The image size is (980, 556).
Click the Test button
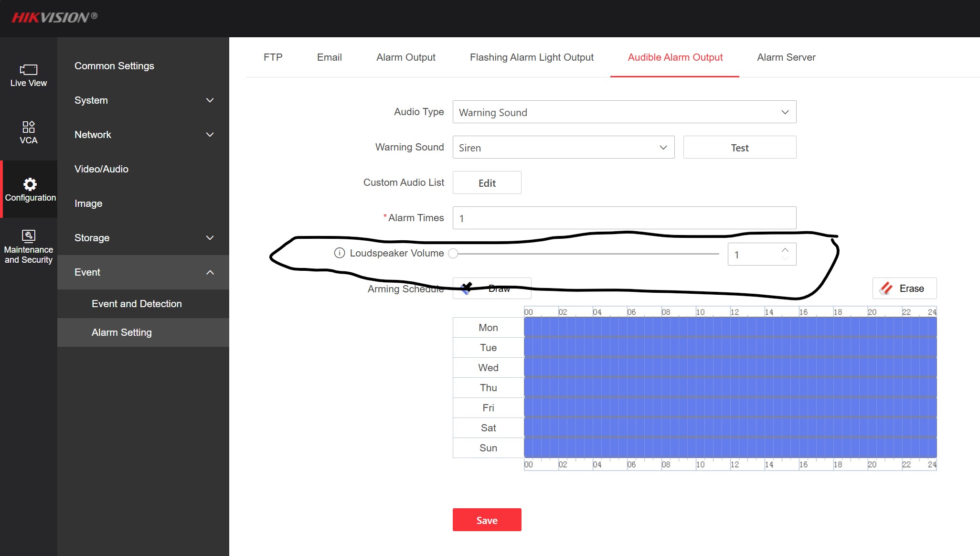point(739,148)
